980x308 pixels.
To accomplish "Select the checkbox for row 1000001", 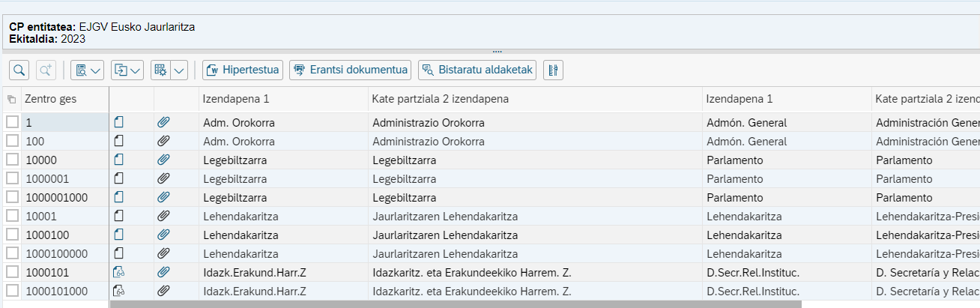I will [x=12, y=178].
